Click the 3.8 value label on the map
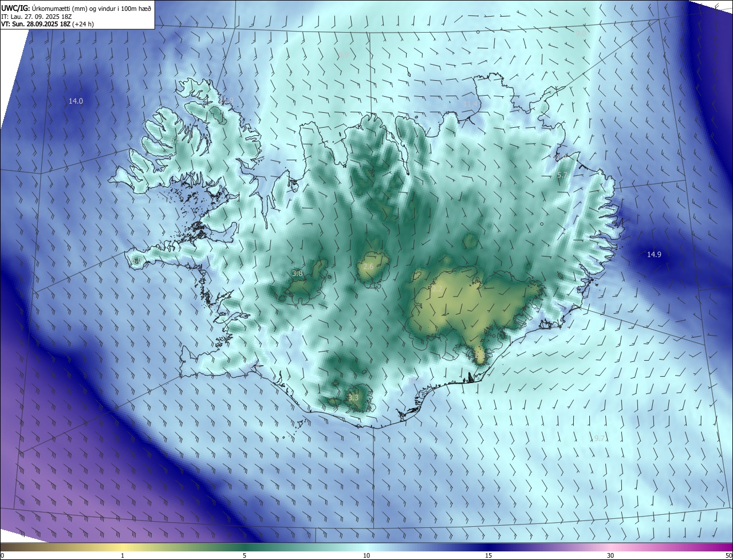 (297, 274)
